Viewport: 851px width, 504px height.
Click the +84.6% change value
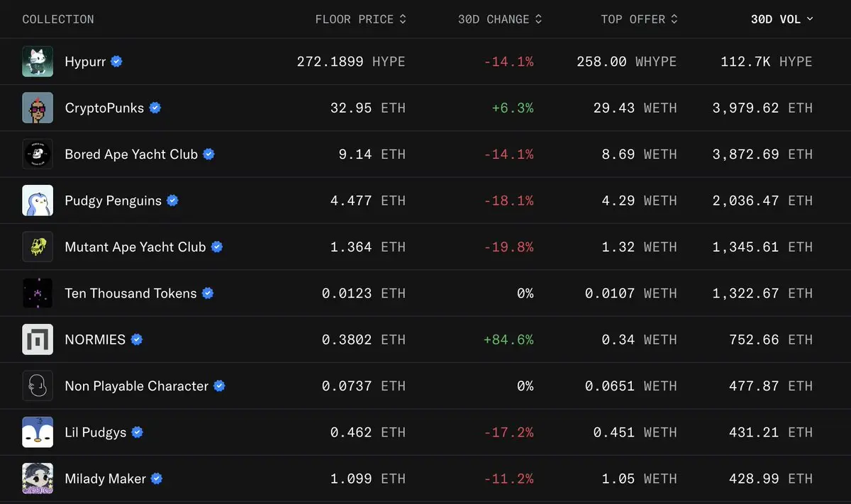[508, 340]
